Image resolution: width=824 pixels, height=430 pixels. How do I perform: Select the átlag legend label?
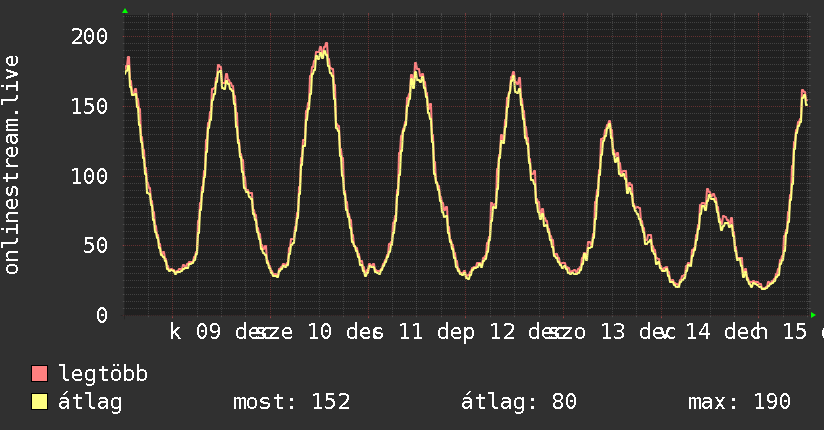[91, 402]
